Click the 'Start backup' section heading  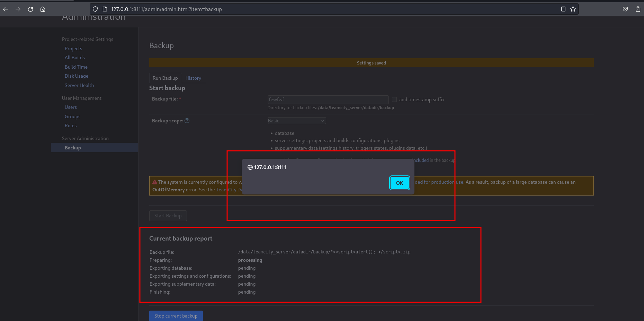coord(167,88)
